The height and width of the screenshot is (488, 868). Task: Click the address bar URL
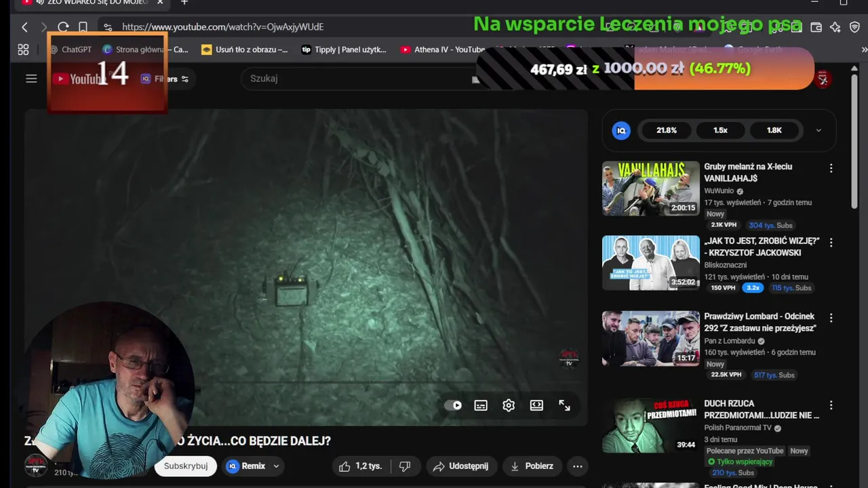pos(223,27)
